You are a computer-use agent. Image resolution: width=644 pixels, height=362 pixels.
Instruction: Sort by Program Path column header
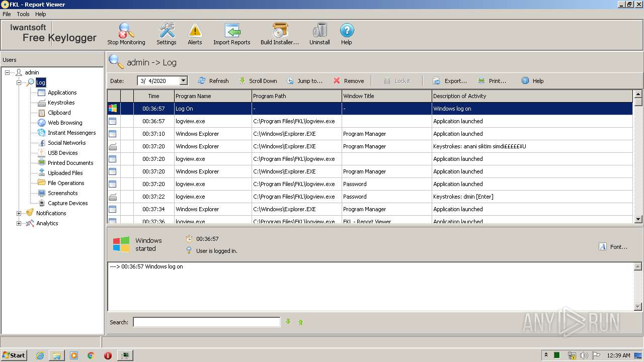pos(296,96)
